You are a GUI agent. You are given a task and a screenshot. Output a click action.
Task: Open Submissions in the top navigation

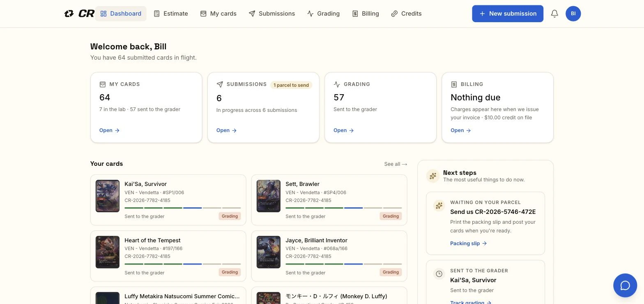272,14
